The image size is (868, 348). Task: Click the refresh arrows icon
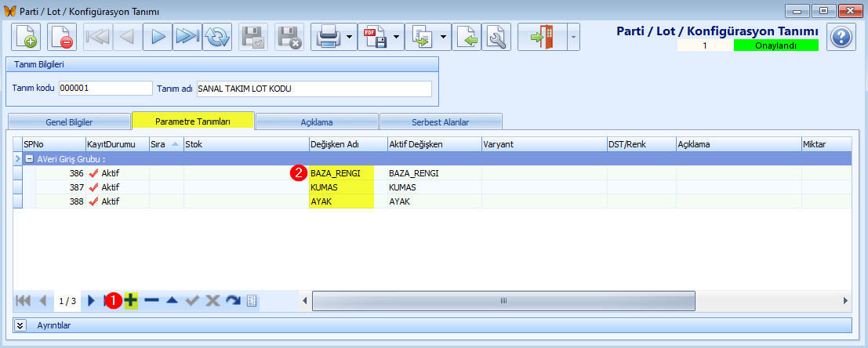pyautogui.click(x=217, y=37)
